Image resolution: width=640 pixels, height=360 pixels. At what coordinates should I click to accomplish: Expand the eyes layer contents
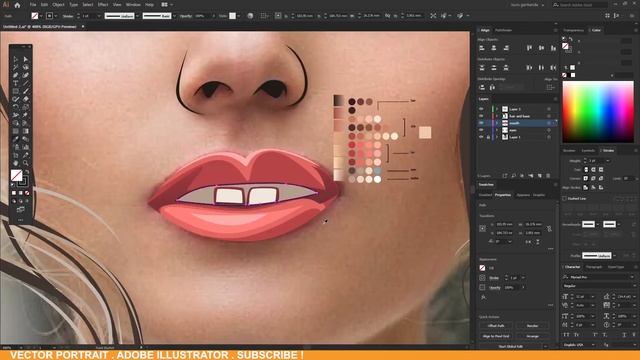497,130
